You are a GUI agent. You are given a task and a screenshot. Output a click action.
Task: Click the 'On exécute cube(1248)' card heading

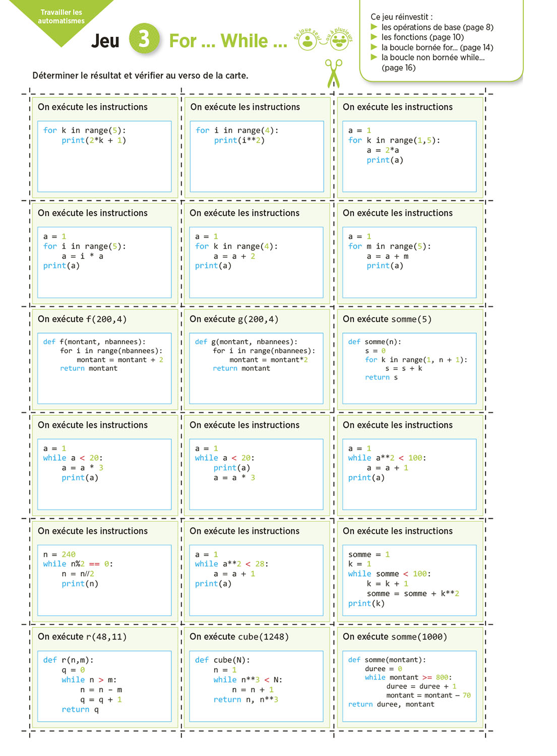tap(239, 637)
